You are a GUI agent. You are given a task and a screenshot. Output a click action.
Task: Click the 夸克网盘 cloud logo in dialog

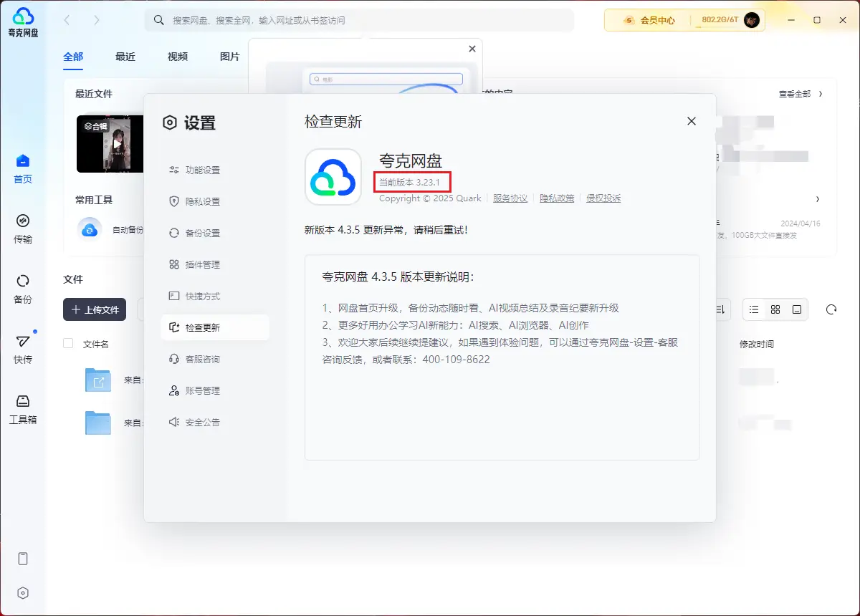click(x=333, y=177)
